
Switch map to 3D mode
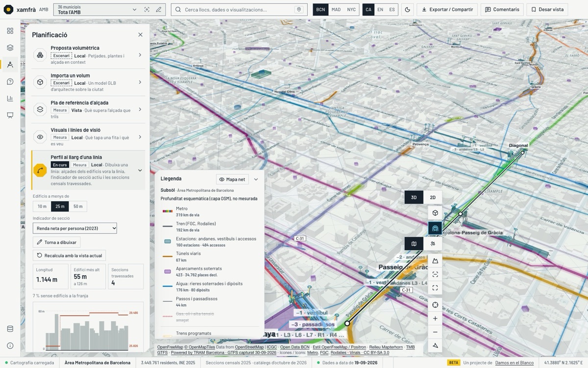click(414, 197)
